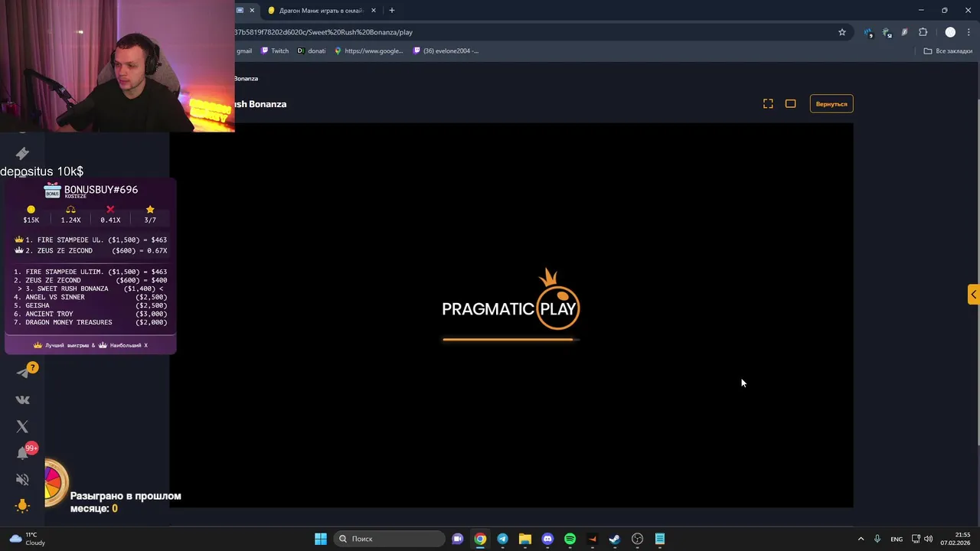Open the Windows Start menu
Screen dimensions: 980x551
click(x=321, y=539)
